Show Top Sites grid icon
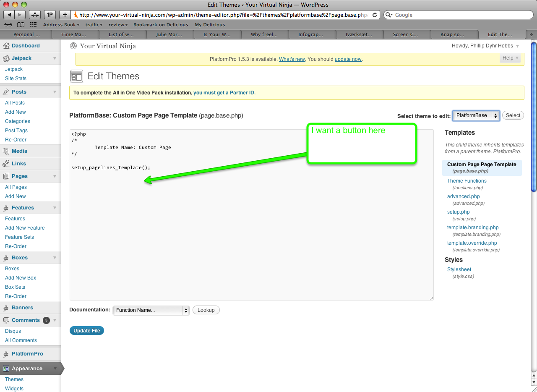The image size is (537, 392). pyautogui.click(x=33, y=25)
